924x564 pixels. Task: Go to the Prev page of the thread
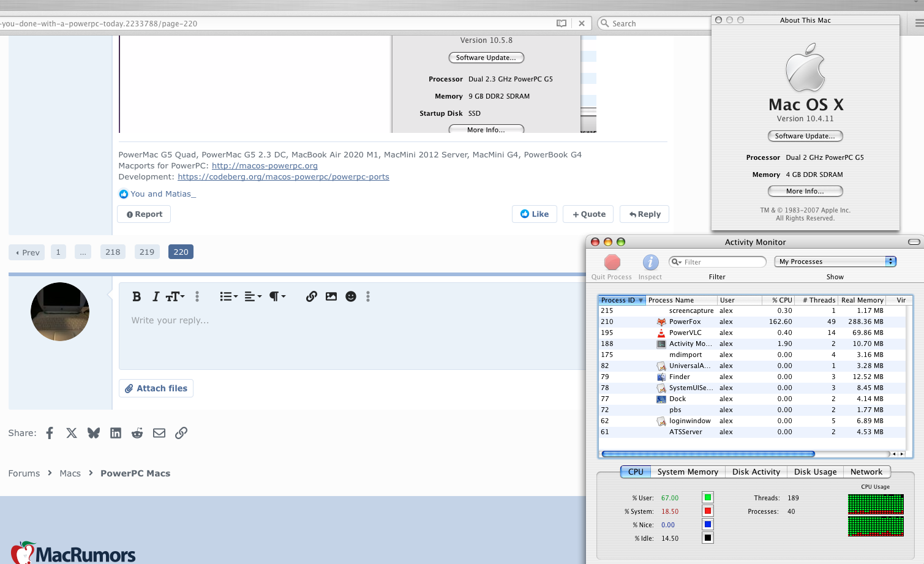click(x=27, y=252)
